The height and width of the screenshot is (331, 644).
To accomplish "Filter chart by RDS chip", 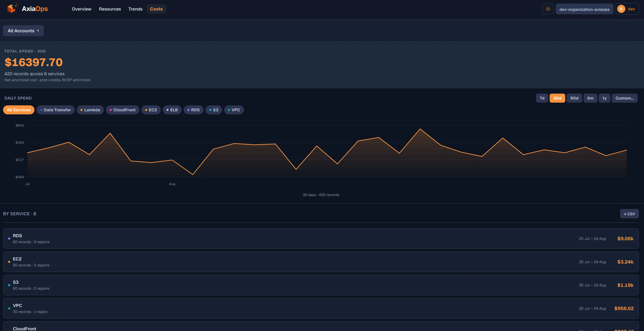I will click(194, 110).
